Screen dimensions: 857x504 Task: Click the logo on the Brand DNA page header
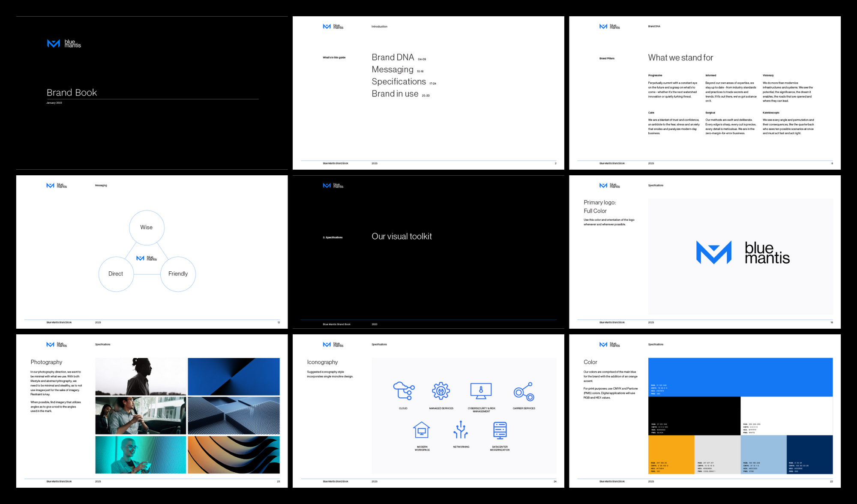pyautogui.click(x=609, y=27)
